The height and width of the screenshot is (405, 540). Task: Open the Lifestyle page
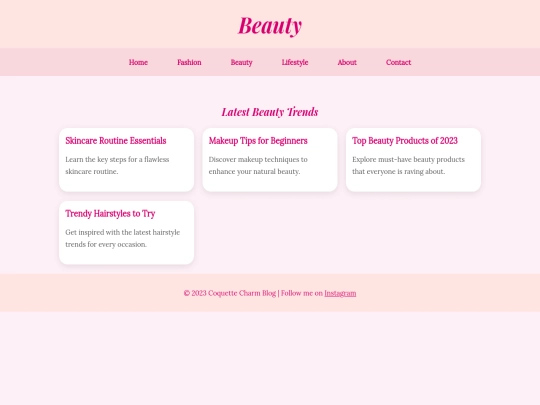pyautogui.click(x=295, y=62)
